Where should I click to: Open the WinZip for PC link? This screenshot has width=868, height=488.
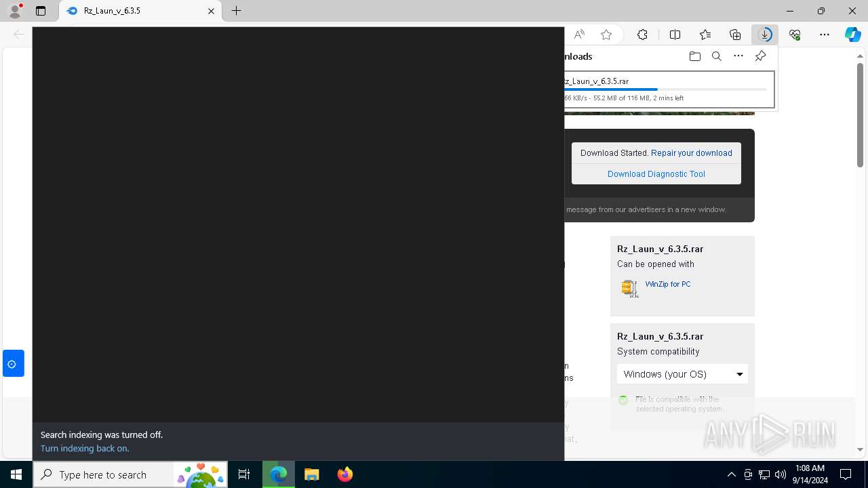pyautogui.click(x=668, y=284)
